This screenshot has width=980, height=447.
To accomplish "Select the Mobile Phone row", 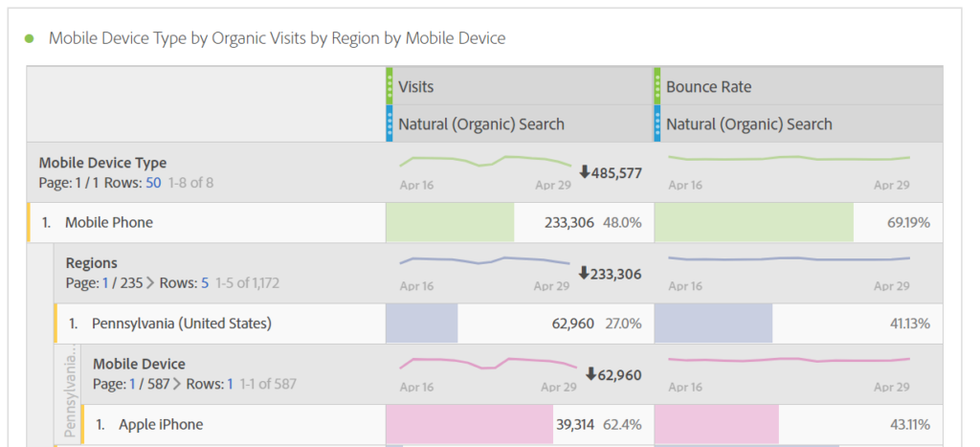I will tap(109, 222).
